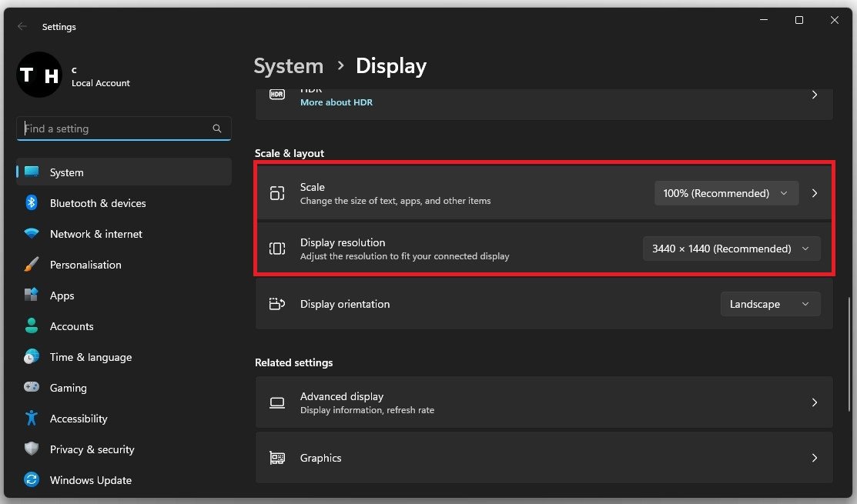Click the Accessibility figure icon
Screen dimensions: 857x504
click(x=32, y=419)
